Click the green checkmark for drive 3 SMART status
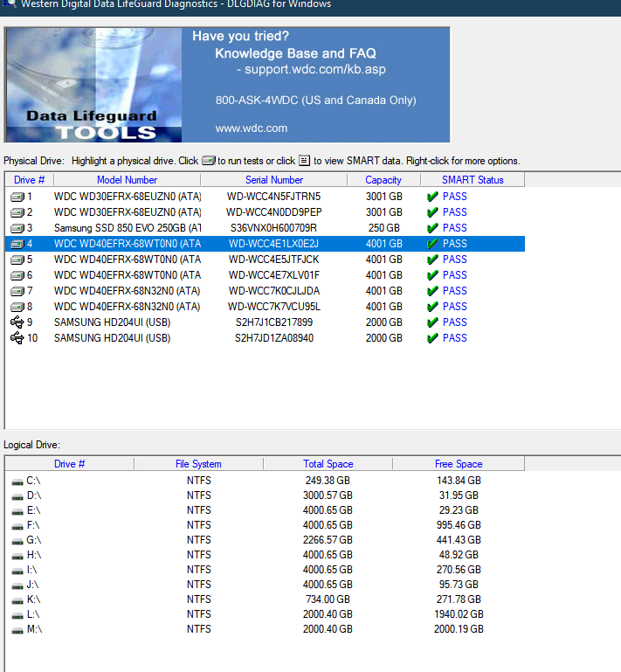Image resolution: width=621 pixels, height=672 pixels. click(432, 228)
